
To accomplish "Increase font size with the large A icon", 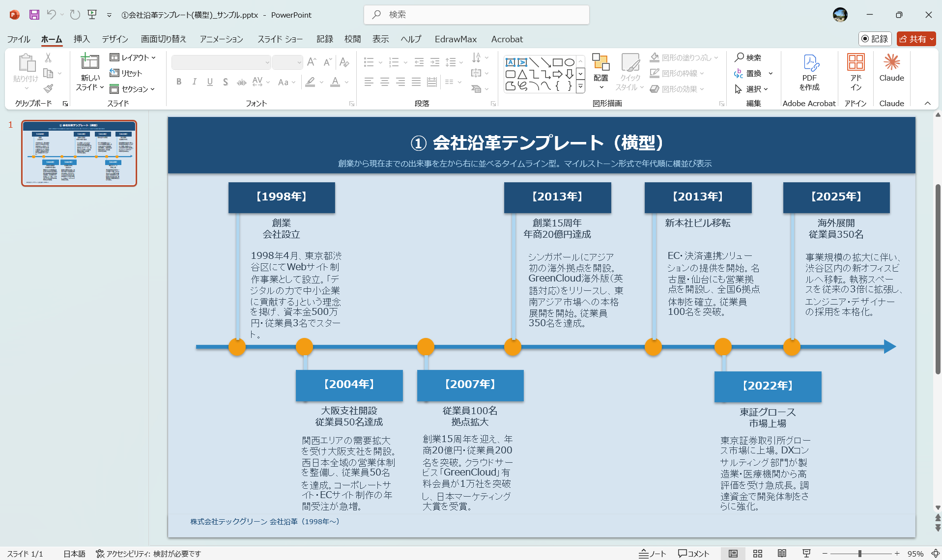I will click(x=312, y=62).
